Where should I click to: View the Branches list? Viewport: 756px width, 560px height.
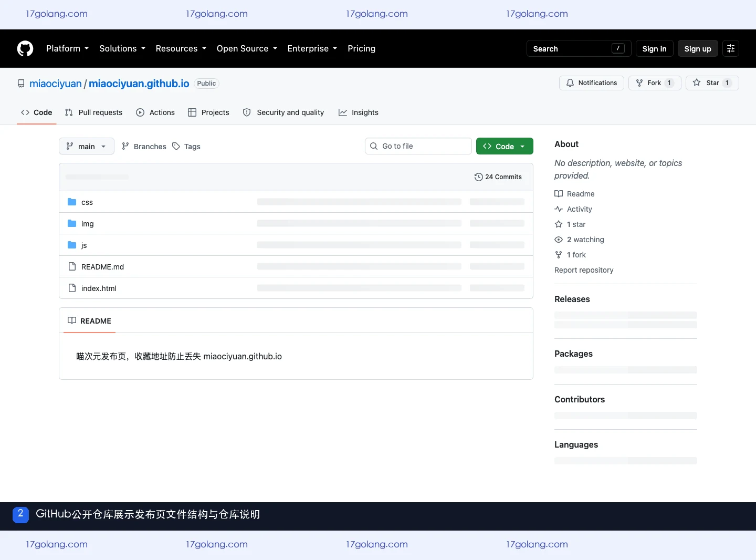click(x=144, y=146)
